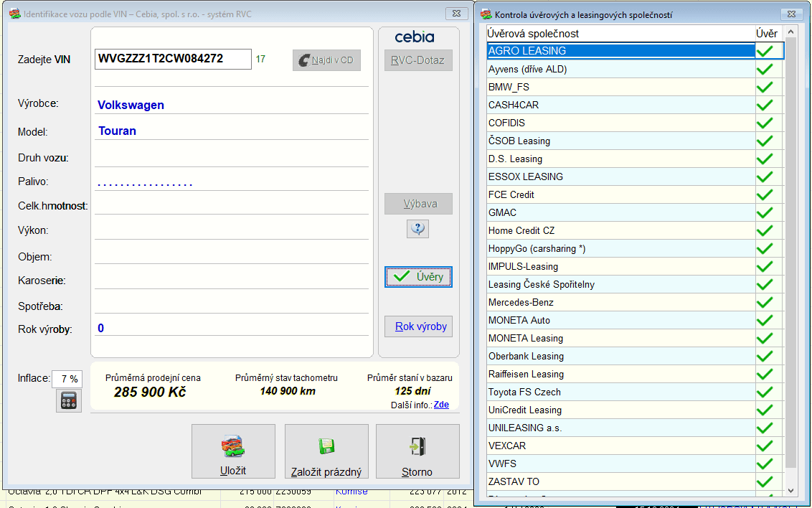
Task: Click the Uložit car icon button
Action: pyautogui.click(x=233, y=451)
